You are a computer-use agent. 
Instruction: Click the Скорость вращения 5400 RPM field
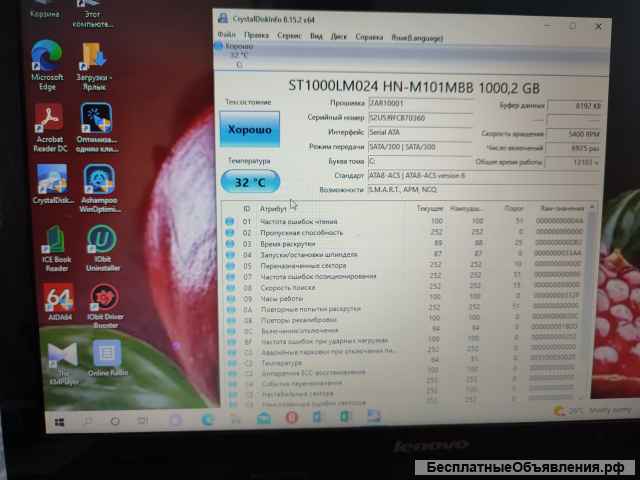click(x=573, y=134)
